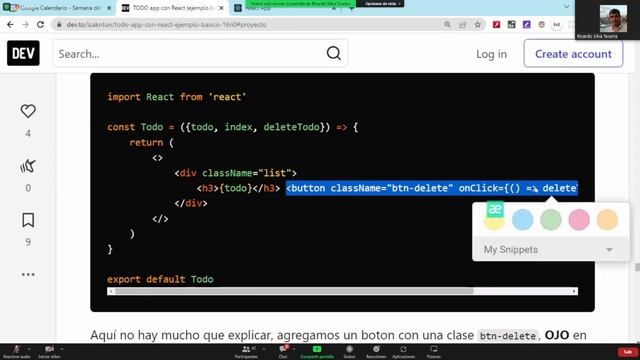Pick the orange highlight color
The height and width of the screenshot is (360, 640).
pyautogui.click(x=607, y=220)
